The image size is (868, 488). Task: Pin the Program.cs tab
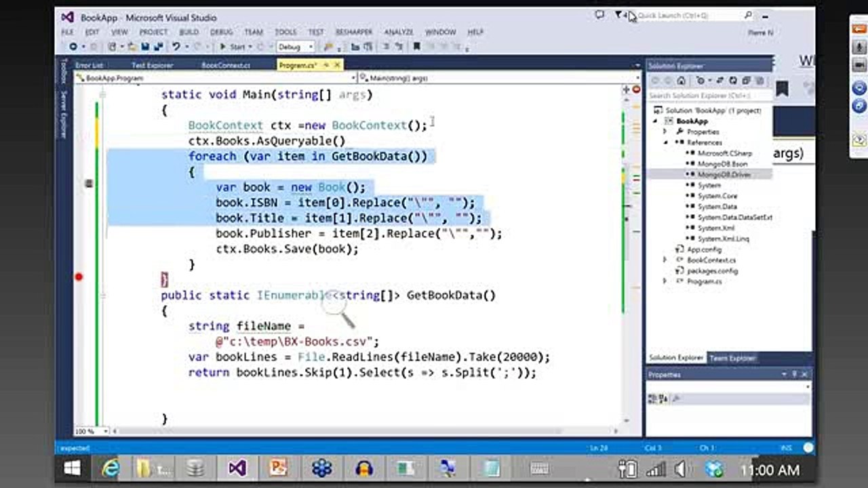pos(325,65)
